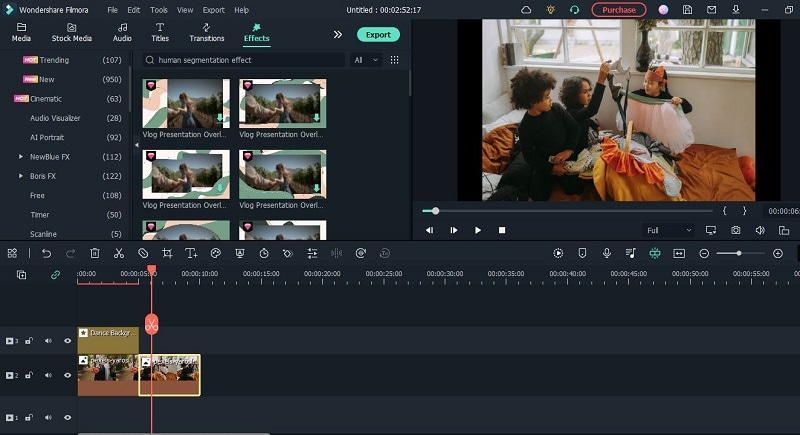The height and width of the screenshot is (435, 800).
Task: Play the preview video
Action: pos(478,231)
